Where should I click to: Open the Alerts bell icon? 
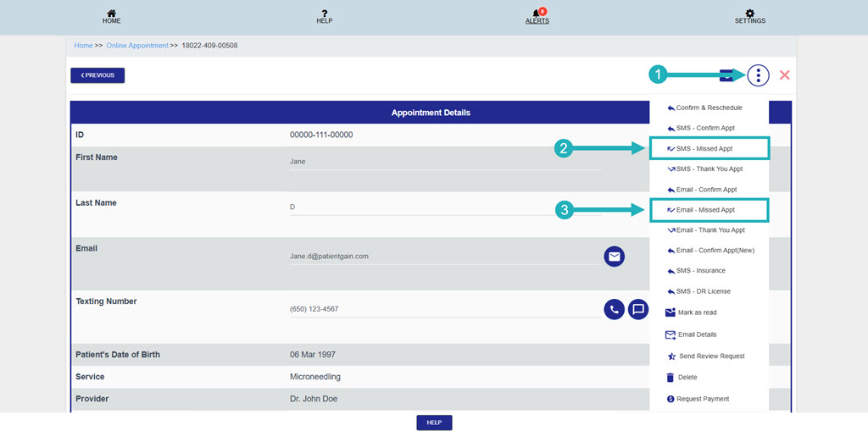537,14
